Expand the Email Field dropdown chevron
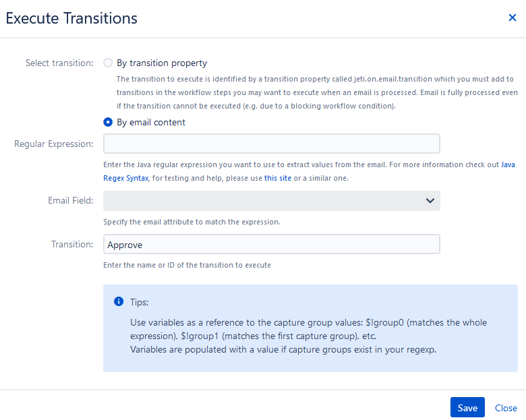 [430, 201]
